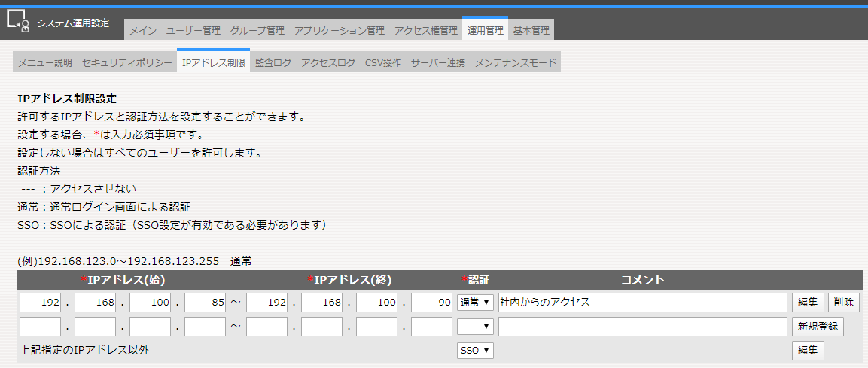868x368 pixels.
Task: Select the アクセス権管理 tab
Action: [x=426, y=31]
